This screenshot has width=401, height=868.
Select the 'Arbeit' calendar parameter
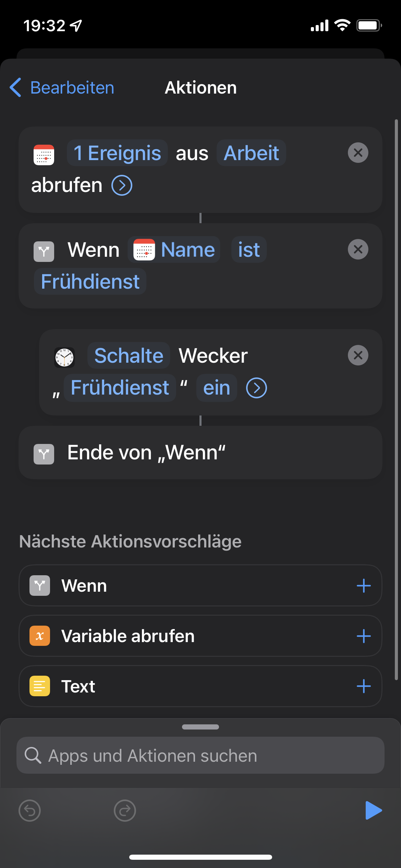click(x=251, y=153)
